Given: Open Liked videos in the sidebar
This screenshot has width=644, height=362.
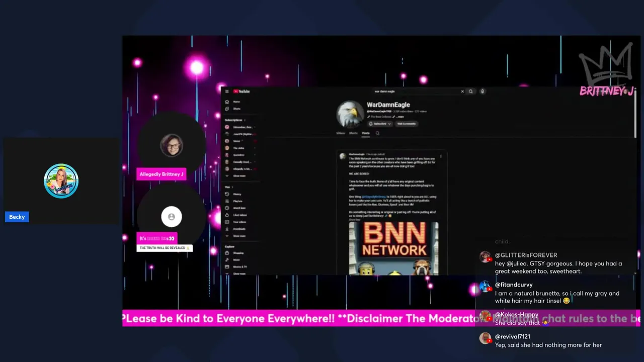Looking at the screenshot, I should (x=240, y=215).
